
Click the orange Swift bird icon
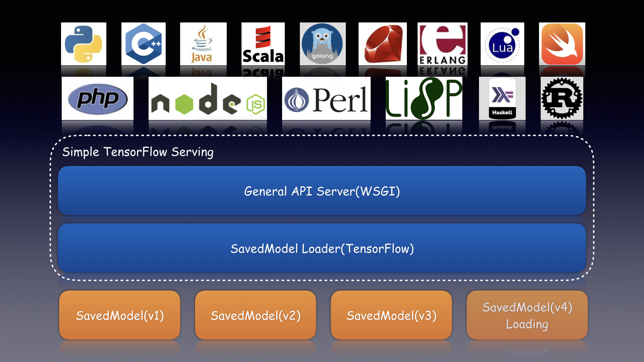pyautogui.click(x=562, y=44)
